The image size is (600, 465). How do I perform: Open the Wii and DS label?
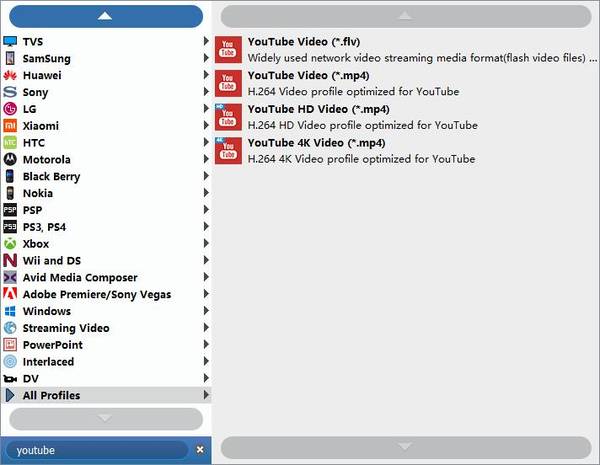click(x=52, y=261)
